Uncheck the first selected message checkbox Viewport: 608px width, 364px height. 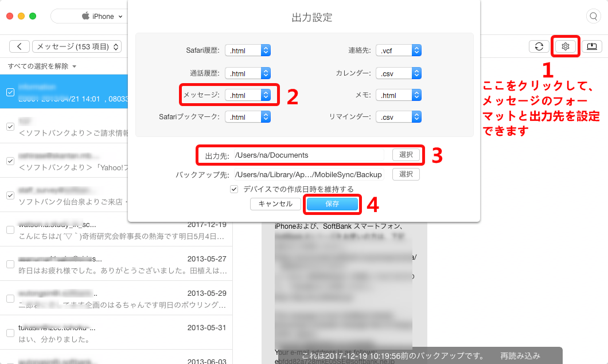point(10,92)
